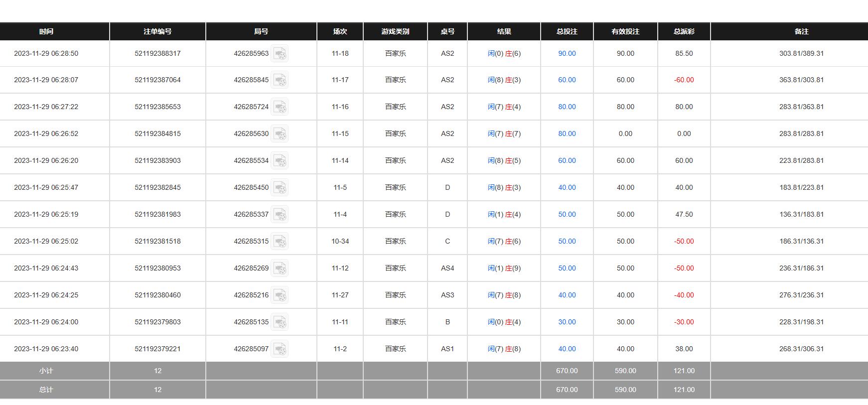868x405 pixels.
Task: Click the 小计 subtotal row label
Action: pyautogui.click(x=46, y=371)
